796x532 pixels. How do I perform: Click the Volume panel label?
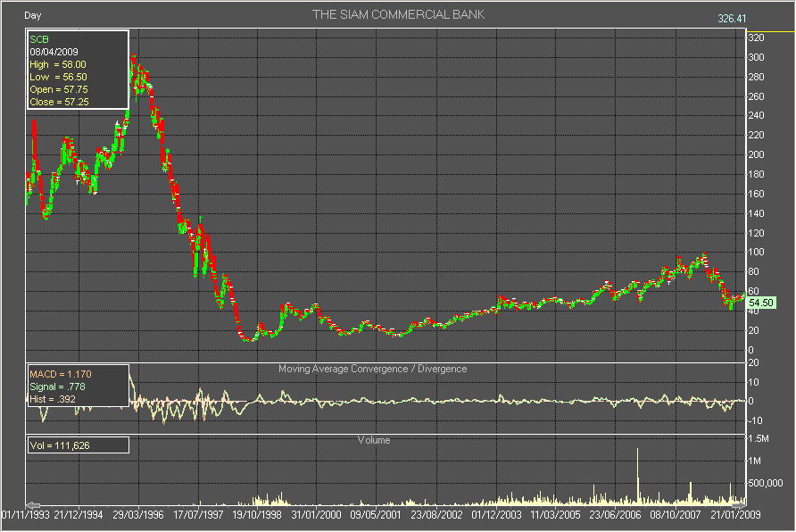(374, 440)
